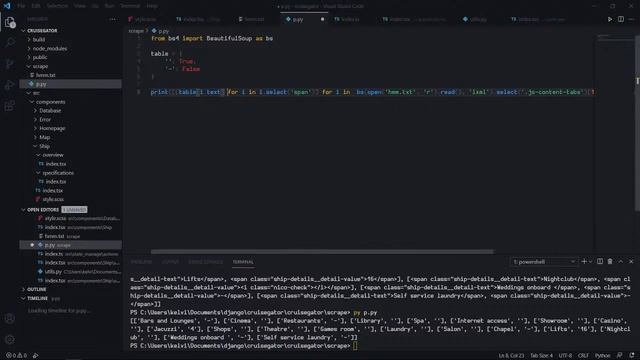Maximize the panel with up chevron
640x360 pixels.
pos(621,262)
